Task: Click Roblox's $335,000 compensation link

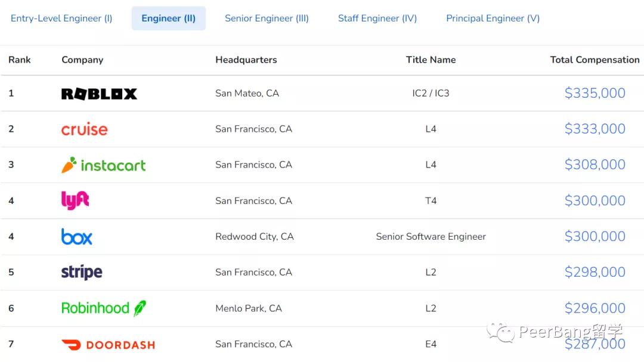Action: [x=595, y=93]
